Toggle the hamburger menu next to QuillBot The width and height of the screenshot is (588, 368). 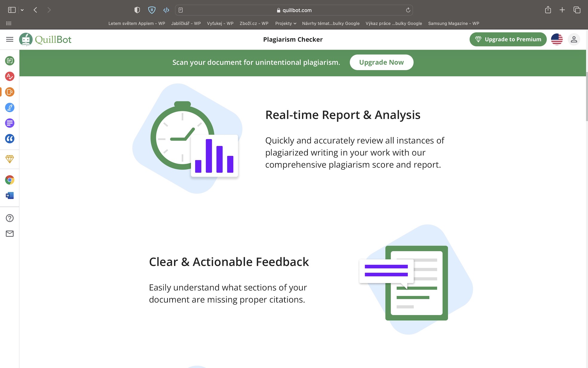(10, 39)
